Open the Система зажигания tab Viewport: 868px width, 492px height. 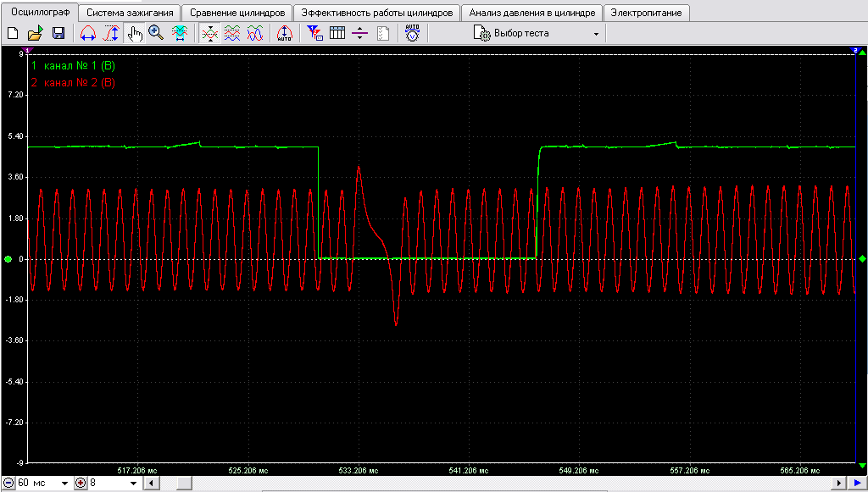coord(130,13)
